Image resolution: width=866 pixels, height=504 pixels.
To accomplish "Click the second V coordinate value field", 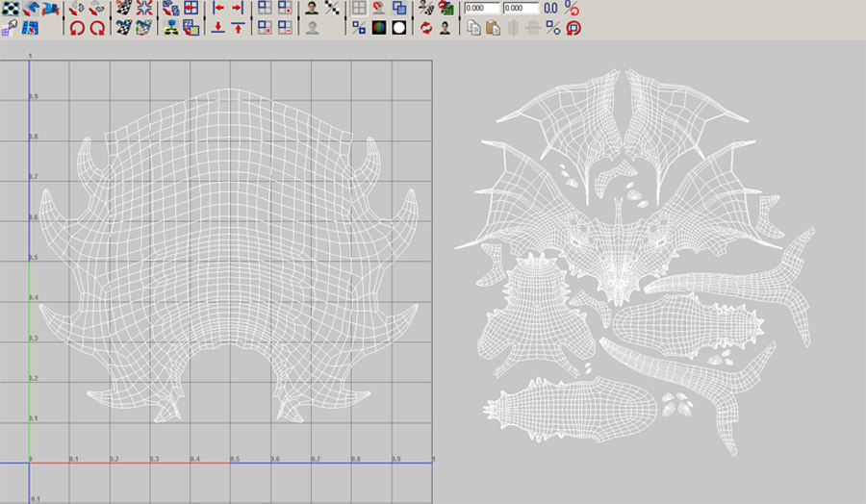I will coord(521,9).
